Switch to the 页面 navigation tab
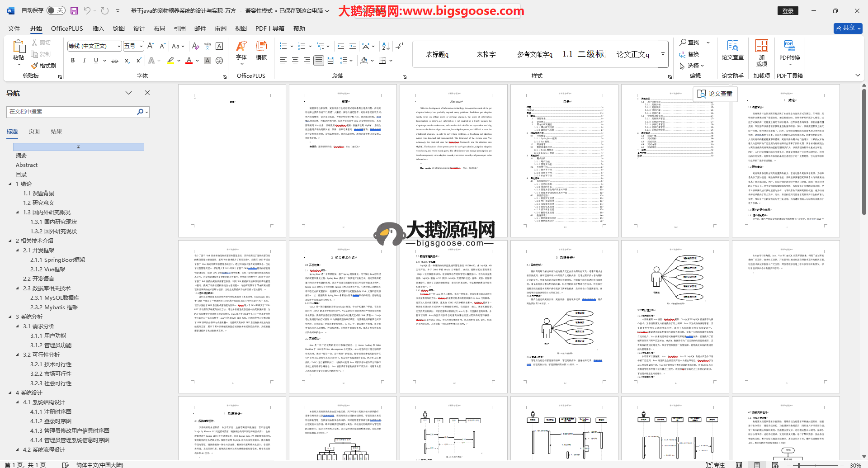The image size is (868, 468). pyautogui.click(x=34, y=132)
